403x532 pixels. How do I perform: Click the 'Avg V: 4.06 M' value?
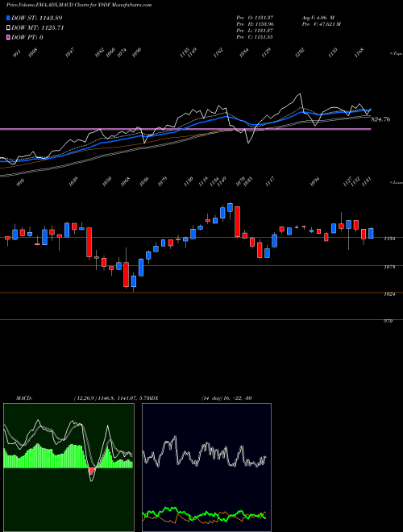pos(318,18)
